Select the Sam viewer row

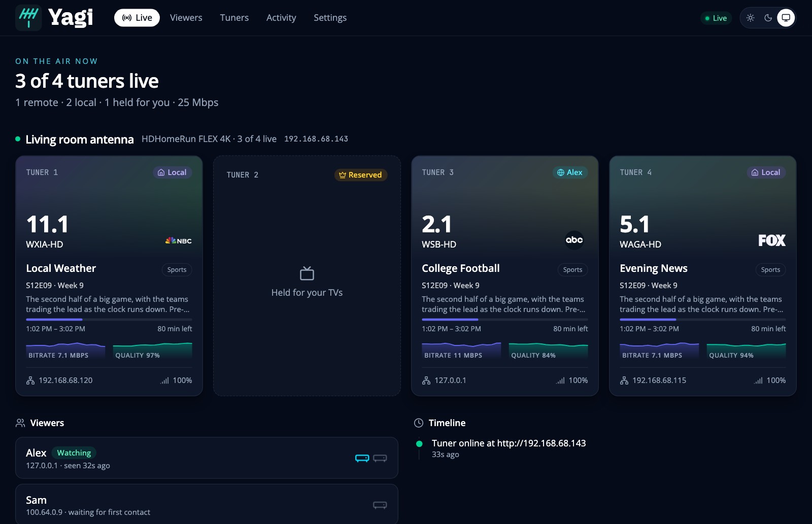[x=207, y=504]
